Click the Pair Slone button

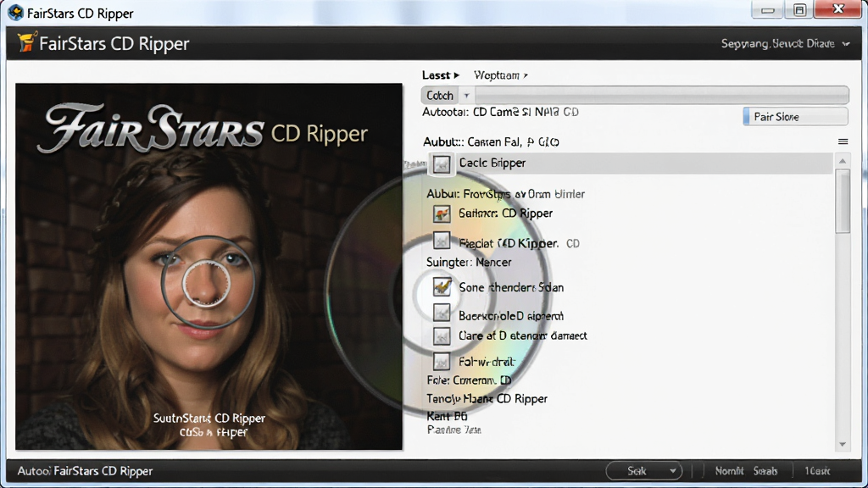point(795,117)
